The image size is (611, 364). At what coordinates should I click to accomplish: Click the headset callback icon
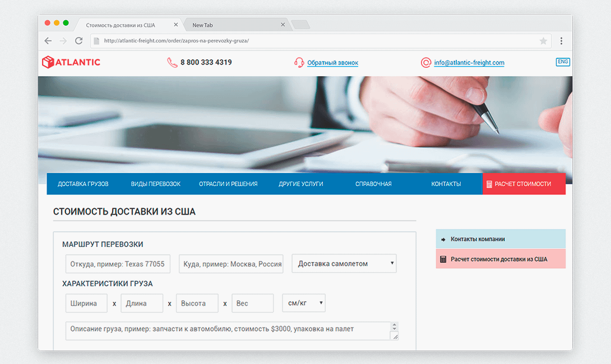pos(299,62)
